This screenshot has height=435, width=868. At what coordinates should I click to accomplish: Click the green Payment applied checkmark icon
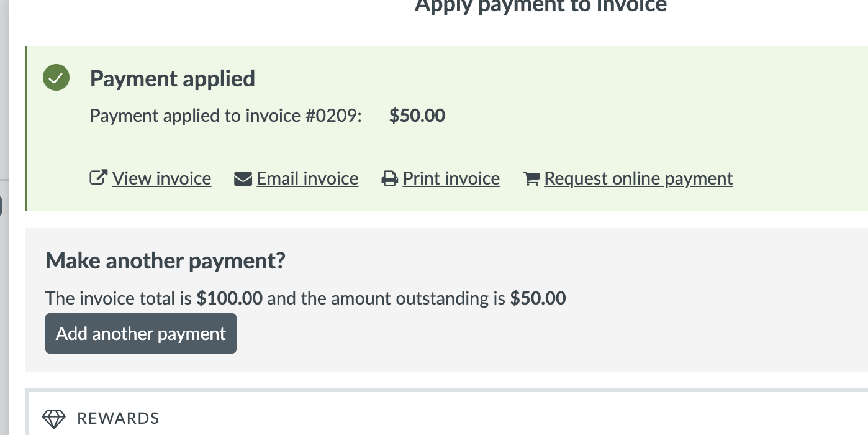coord(56,78)
